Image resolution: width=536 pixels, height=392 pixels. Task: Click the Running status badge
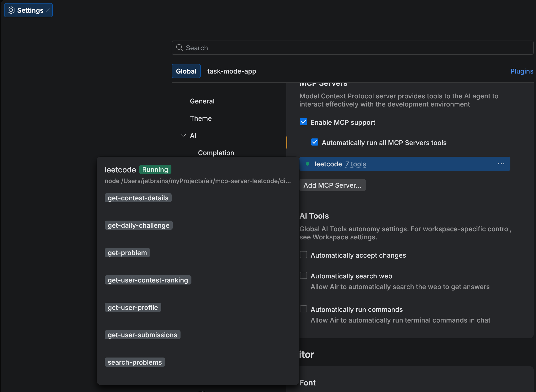155,169
